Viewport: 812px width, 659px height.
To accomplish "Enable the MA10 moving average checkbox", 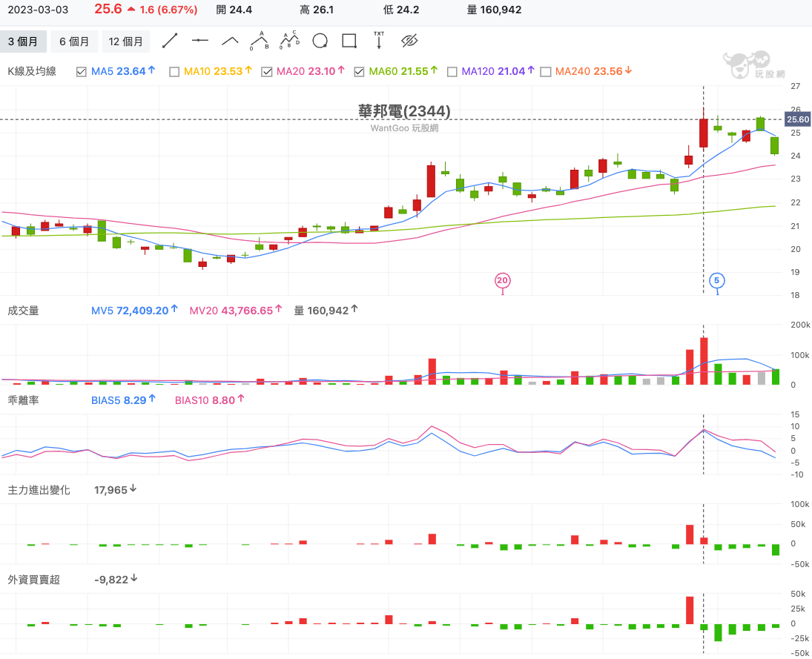I will click(x=174, y=72).
